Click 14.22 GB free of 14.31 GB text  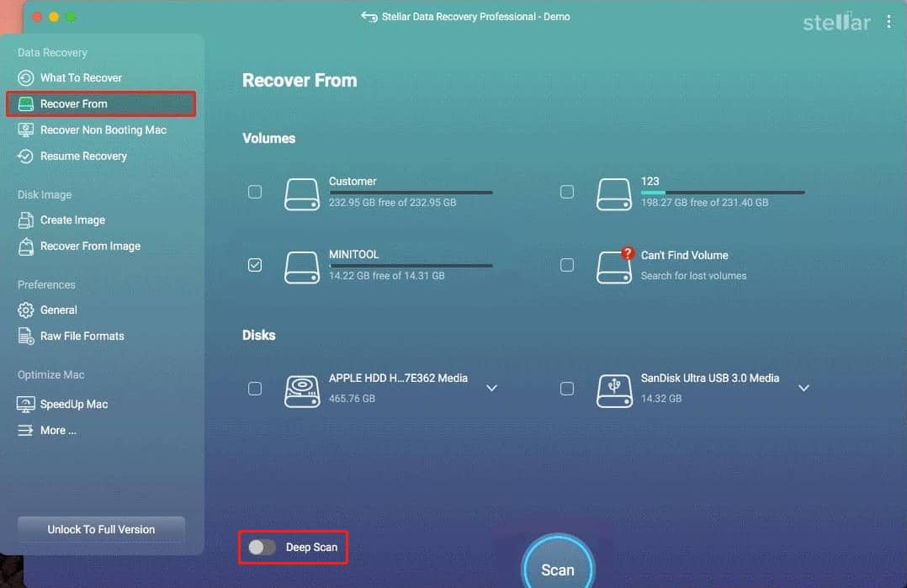coord(386,276)
